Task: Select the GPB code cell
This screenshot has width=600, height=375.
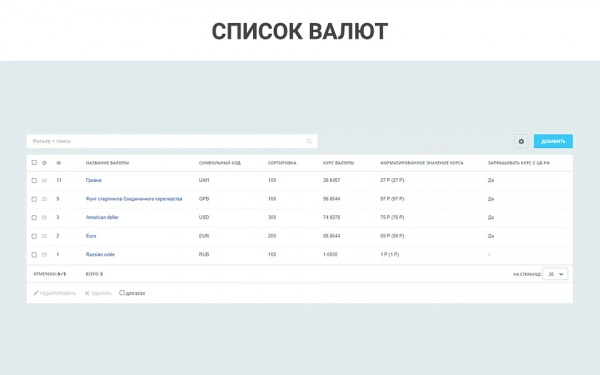Action: click(x=204, y=199)
